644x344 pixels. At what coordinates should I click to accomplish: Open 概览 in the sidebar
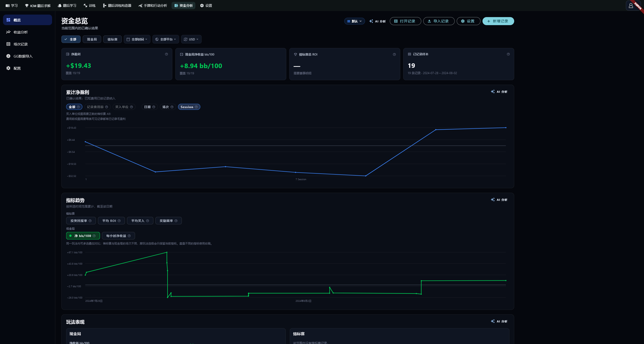click(x=27, y=20)
